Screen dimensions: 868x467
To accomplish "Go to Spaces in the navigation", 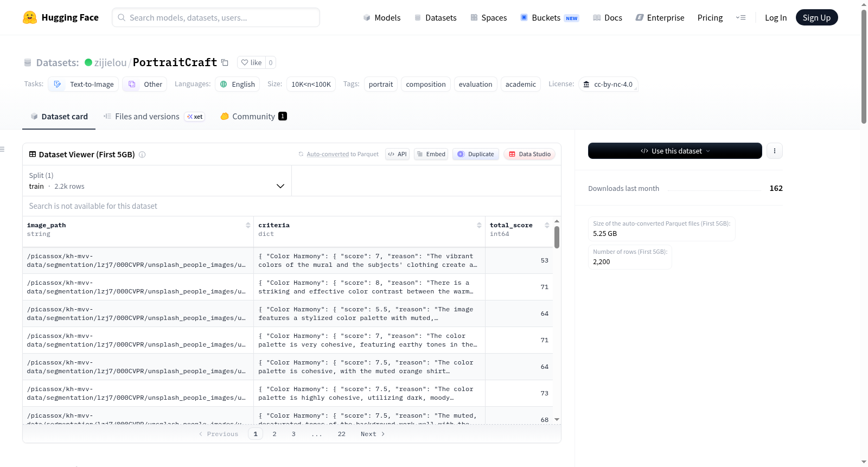I will [x=488, y=17].
